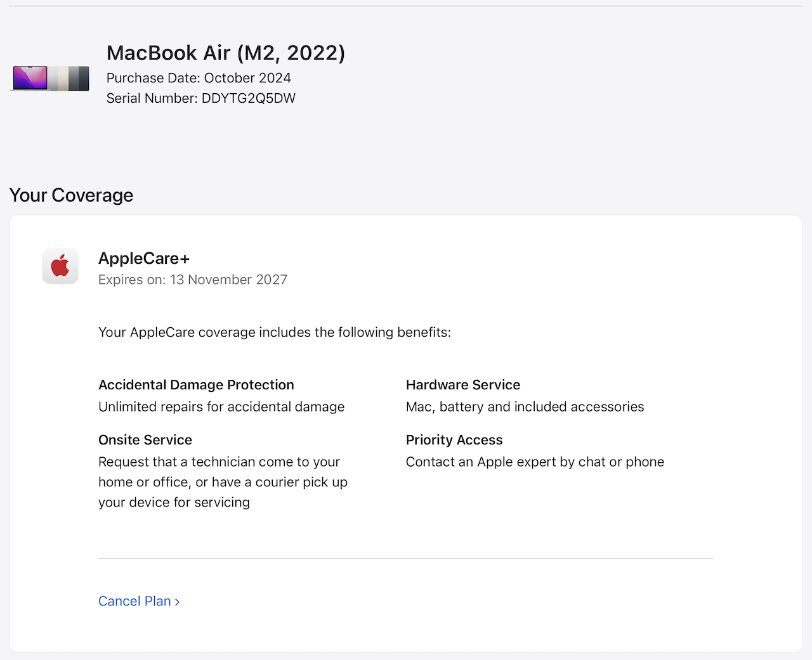The image size is (812, 660).
Task: Click the 'Your Coverage' heading
Action: point(71,195)
